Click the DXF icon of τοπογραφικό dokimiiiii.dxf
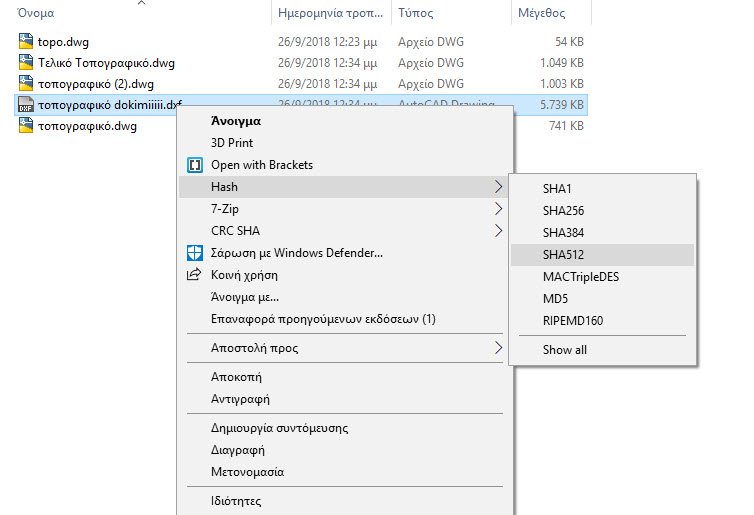754x515 pixels. [x=27, y=105]
